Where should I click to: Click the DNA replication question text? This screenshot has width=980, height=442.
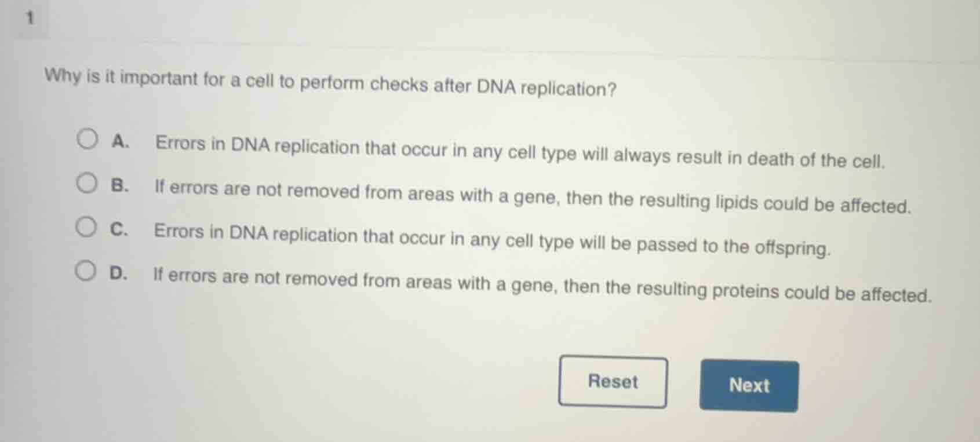[329, 81]
